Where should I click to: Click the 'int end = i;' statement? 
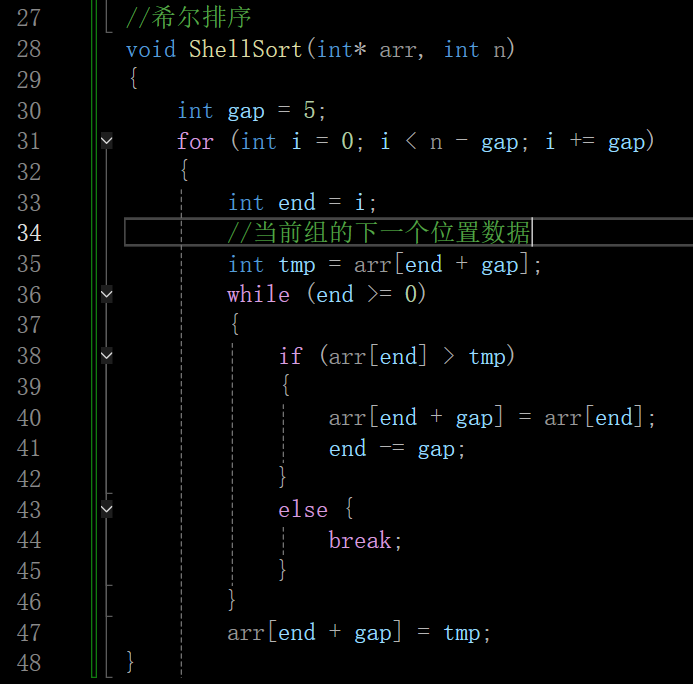[x=302, y=203]
